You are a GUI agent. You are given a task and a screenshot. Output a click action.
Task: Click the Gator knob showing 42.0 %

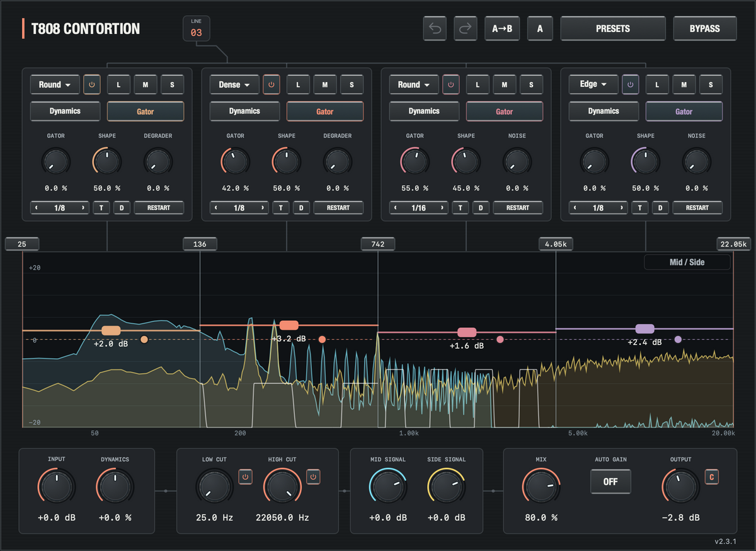click(x=236, y=162)
